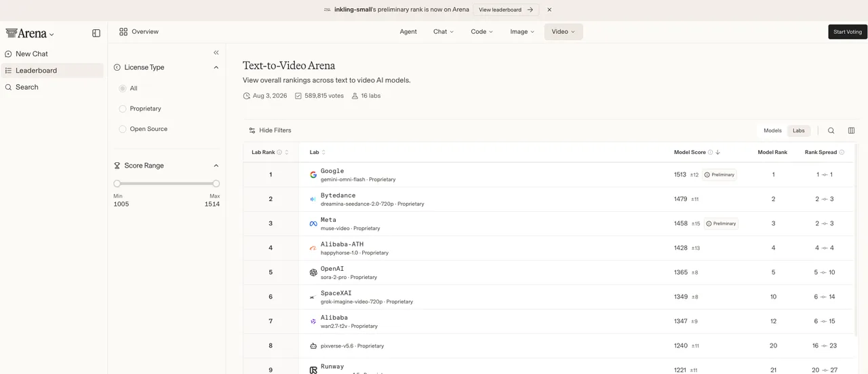Click Google's Preliminary badge
This screenshot has width=868, height=374.
pos(719,174)
